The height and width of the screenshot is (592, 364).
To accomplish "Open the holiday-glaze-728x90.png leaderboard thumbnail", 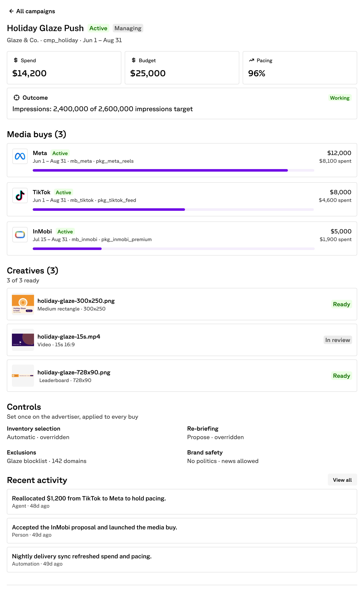I will pos(23,376).
